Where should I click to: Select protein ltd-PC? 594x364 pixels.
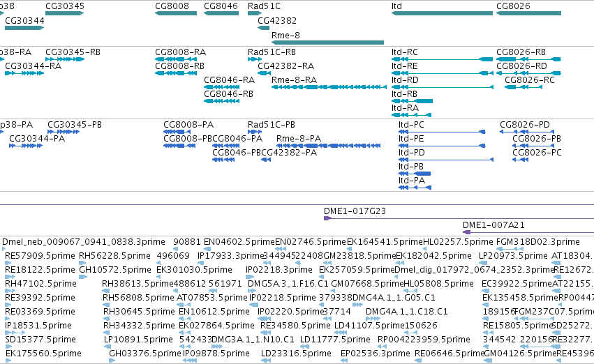click(442, 132)
